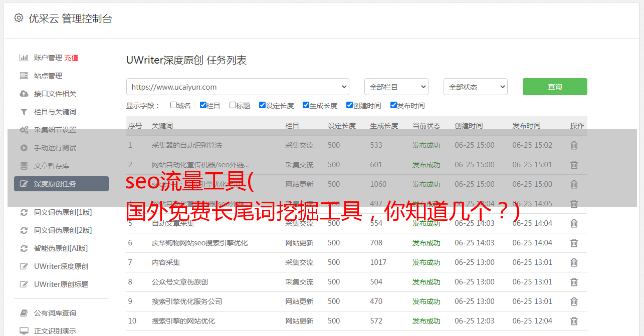Uncheck the 创建时间 checkbox
This screenshot has height=336, width=644.
tap(349, 105)
